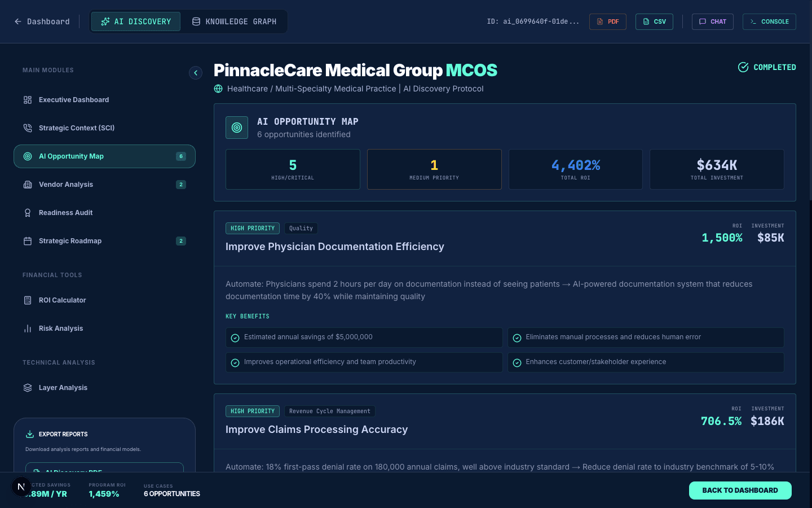Image resolution: width=812 pixels, height=508 pixels.
Task: Click the Executive Dashboard grid icon
Action: click(28, 100)
